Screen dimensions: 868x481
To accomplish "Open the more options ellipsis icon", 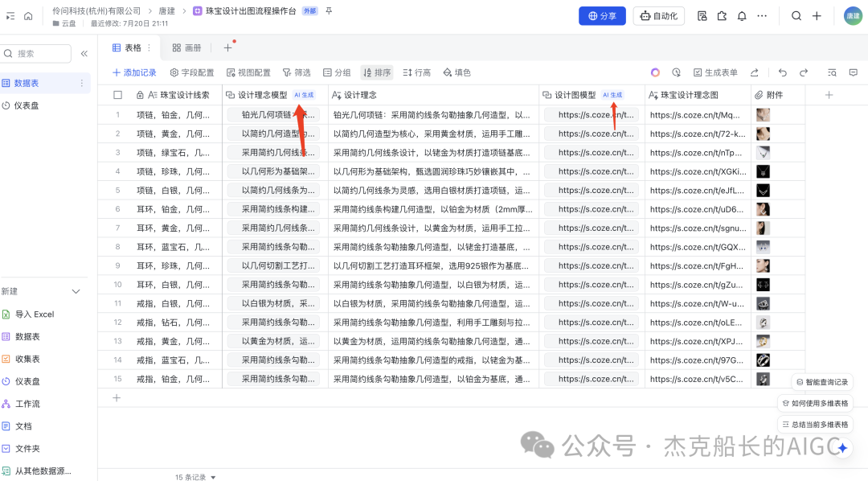I will coord(762,16).
